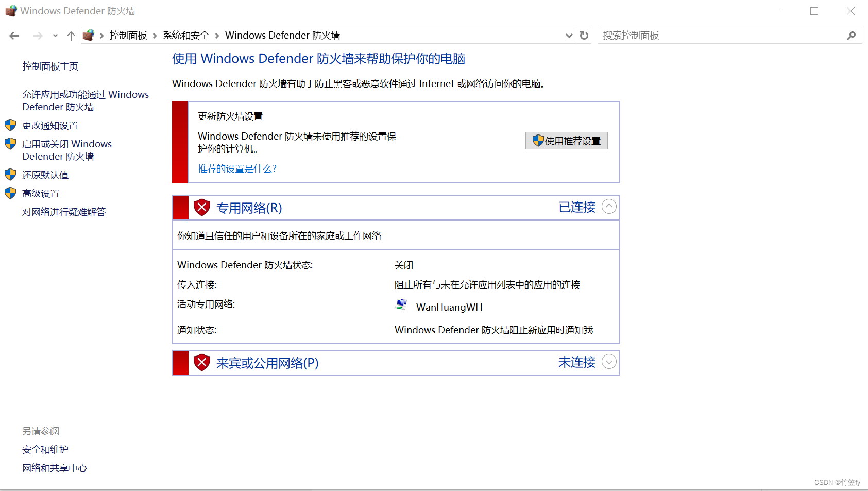868x491 pixels.
Task: Go back using the back arrow
Action: pyautogui.click(x=14, y=36)
